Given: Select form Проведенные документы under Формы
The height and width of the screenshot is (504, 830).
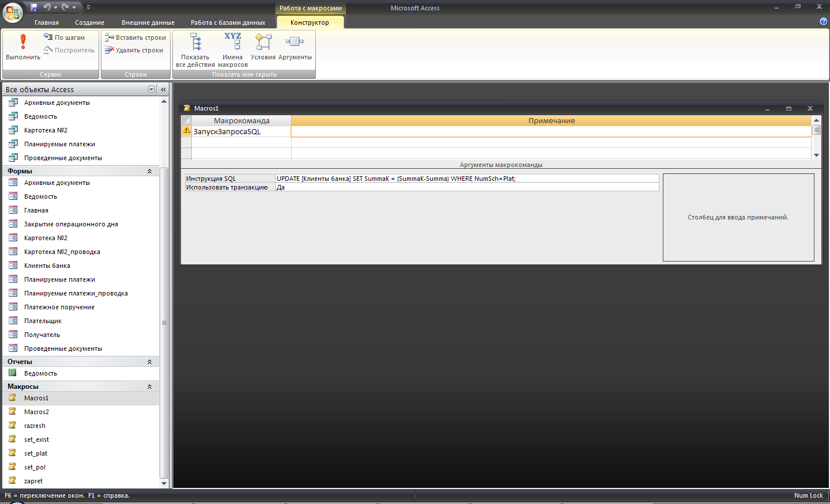Looking at the screenshot, I should [81, 348].
